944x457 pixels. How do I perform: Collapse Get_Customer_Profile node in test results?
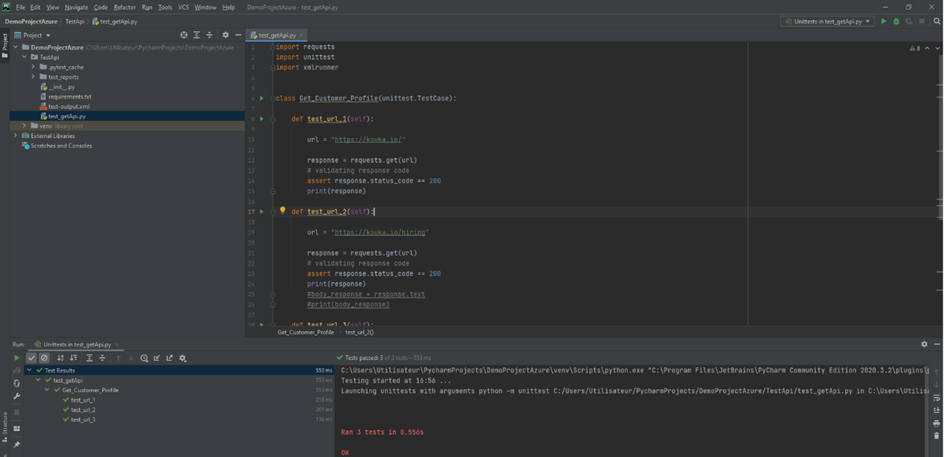pos(48,390)
